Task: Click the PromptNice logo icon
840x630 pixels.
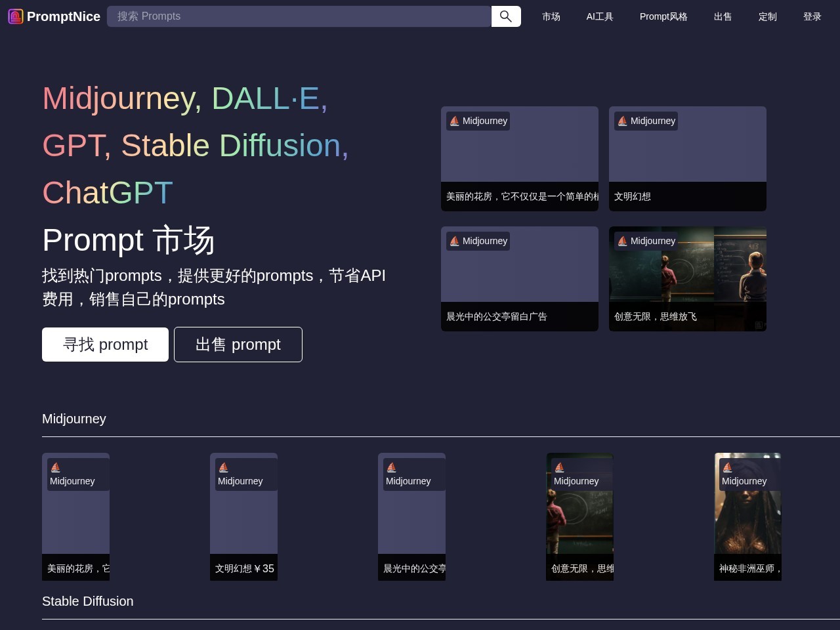Action: point(14,16)
